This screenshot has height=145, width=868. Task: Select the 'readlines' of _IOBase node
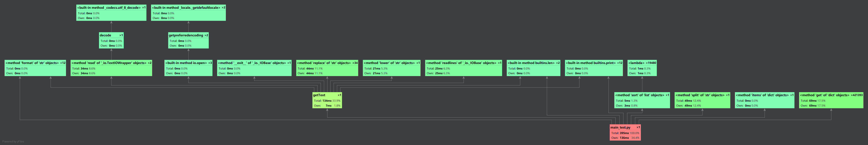point(463,68)
